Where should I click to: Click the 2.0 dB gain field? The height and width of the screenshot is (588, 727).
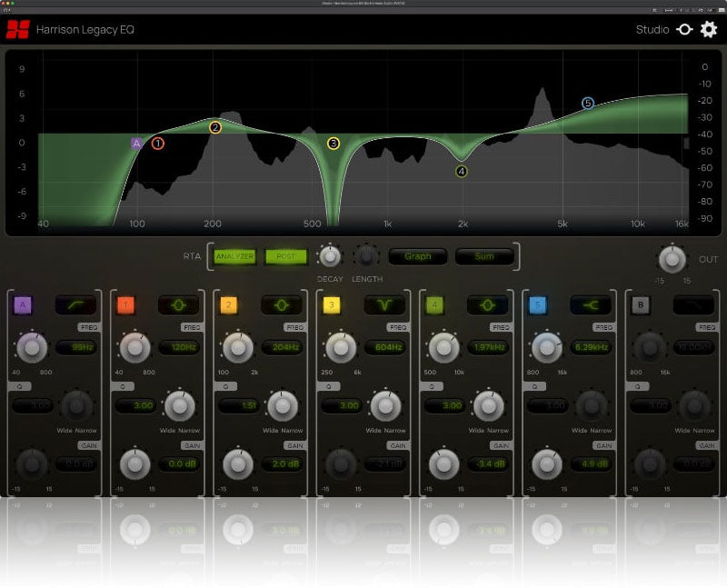[x=282, y=463]
